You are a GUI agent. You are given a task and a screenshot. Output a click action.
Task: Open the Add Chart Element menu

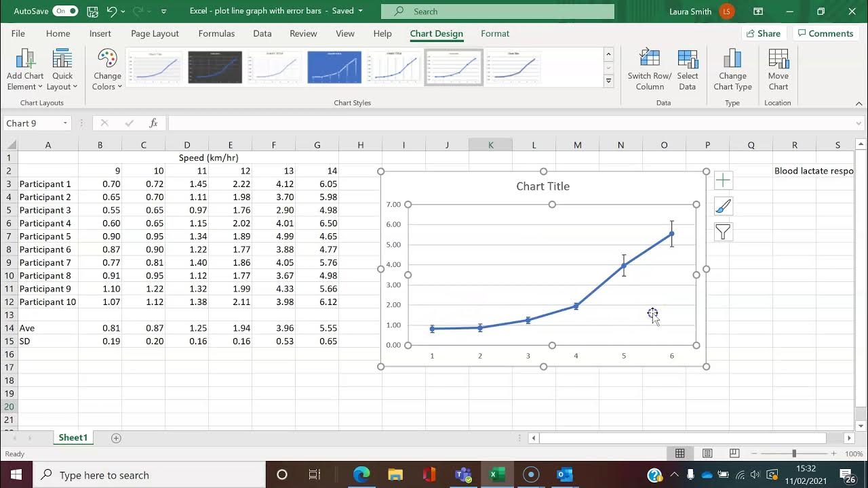(x=25, y=69)
